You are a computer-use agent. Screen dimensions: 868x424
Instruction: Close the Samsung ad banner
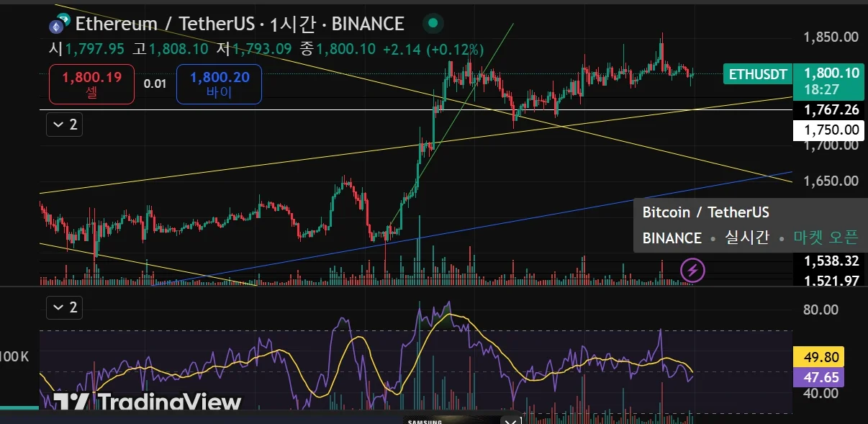tap(510, 420)
